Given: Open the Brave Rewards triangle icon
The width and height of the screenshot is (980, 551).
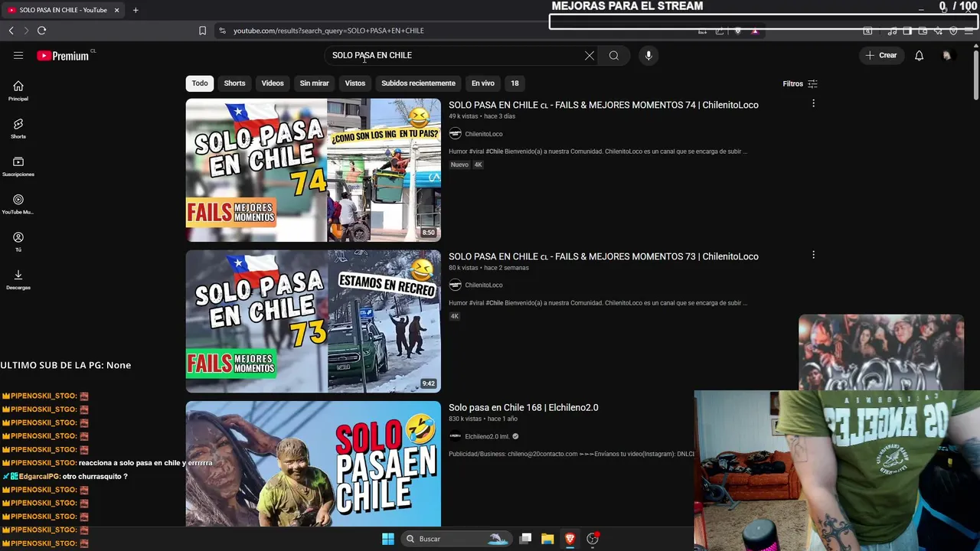Looking at the screenshot, I should click(x=755, y=31).
